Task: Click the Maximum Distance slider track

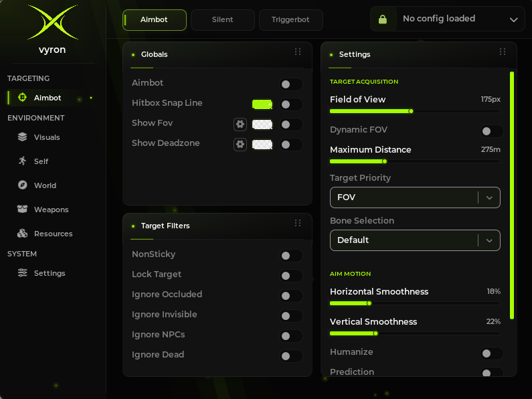Action: pos(415,161)
